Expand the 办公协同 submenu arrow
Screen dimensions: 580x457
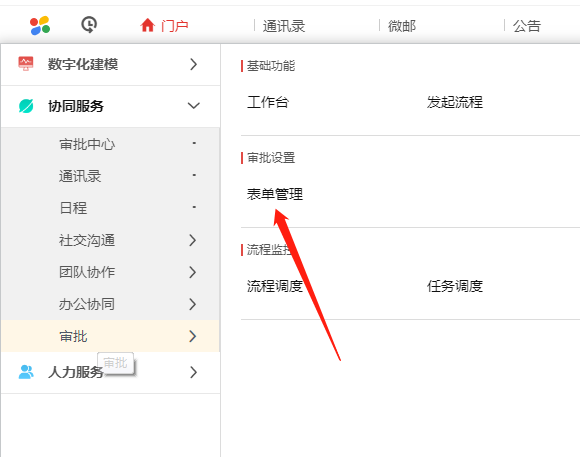point(192,304)
